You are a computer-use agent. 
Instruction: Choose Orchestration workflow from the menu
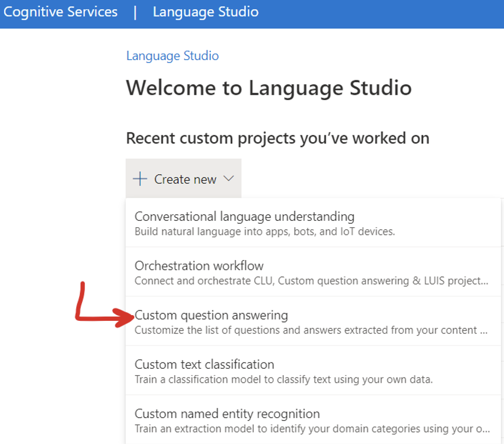point(313,272)
